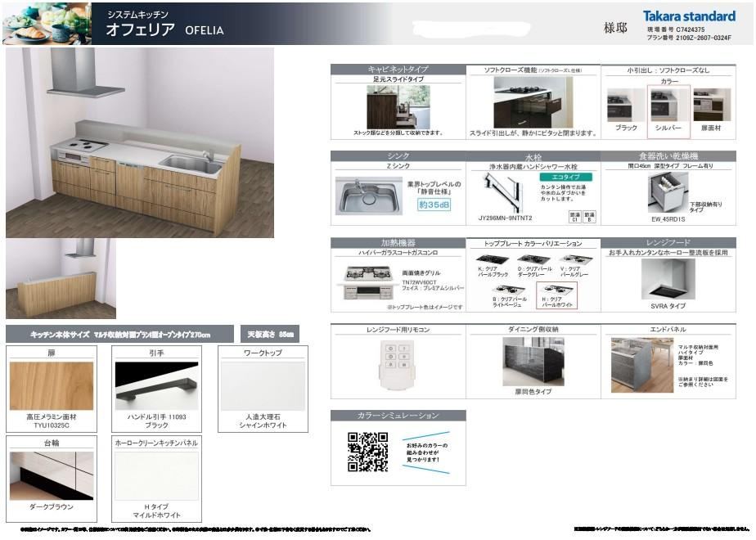The image size is (756, 540).
Task: Select ブラック small drawer color option
Action: coord(625,110)
